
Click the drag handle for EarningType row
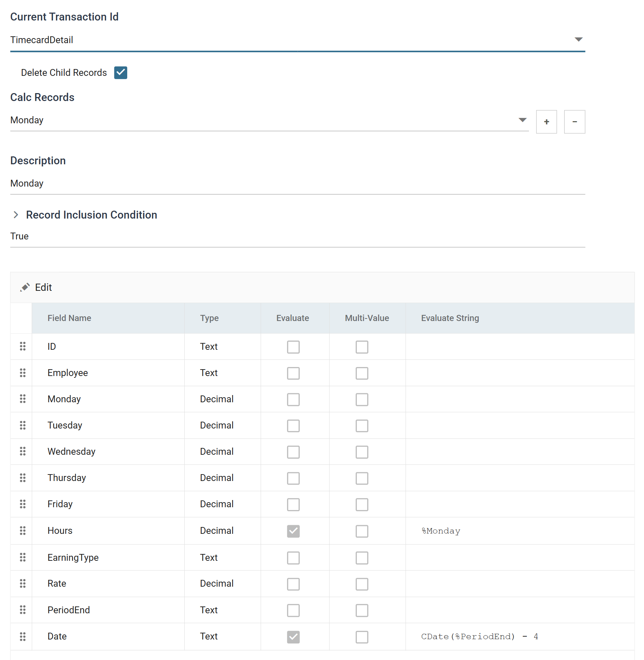pos(23,557)
